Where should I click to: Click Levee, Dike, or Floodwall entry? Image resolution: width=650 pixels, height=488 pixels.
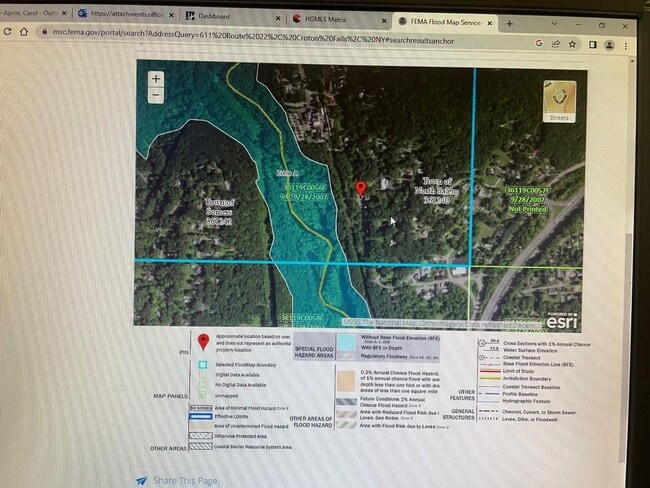(x=530, y=419)
